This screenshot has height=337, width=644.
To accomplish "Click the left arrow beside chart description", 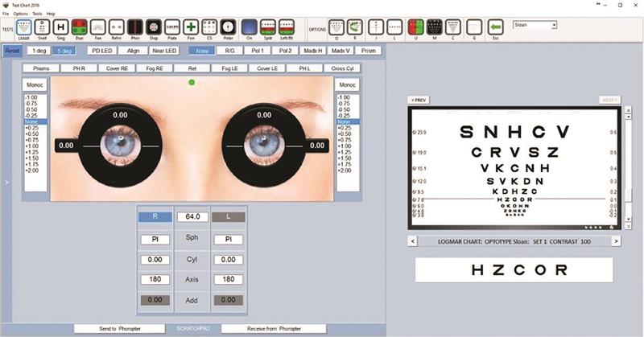I will pyautogui.click(x=413, y=241).
